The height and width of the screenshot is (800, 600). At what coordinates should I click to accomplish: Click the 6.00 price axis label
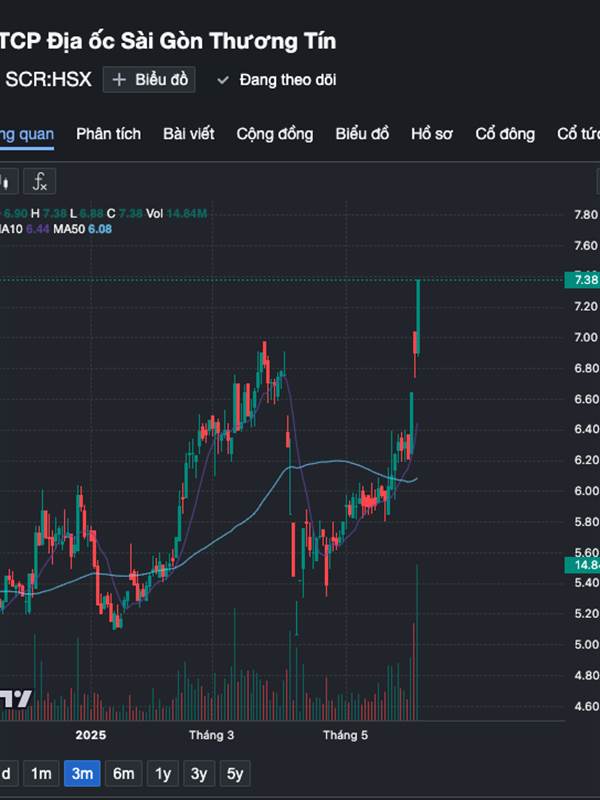586,491
